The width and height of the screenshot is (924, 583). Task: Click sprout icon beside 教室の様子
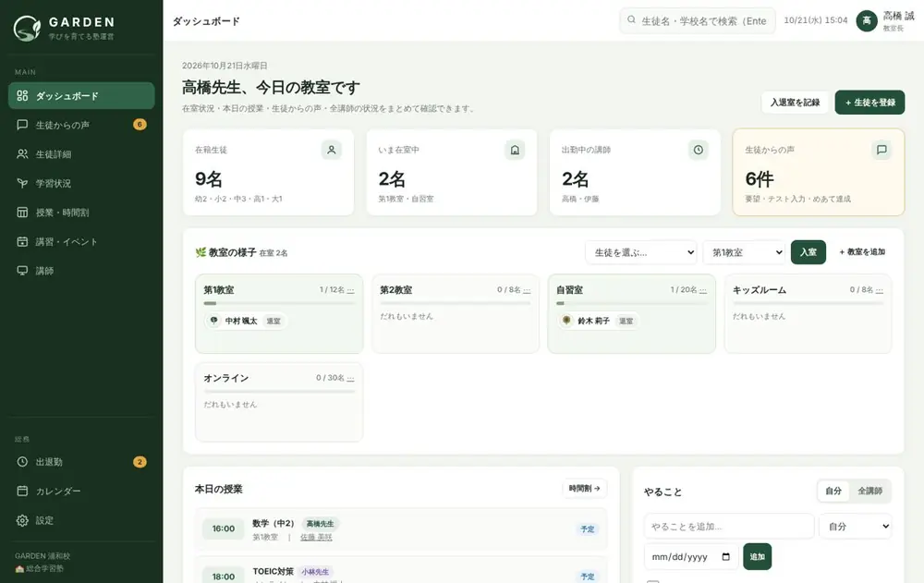[201, 252]
